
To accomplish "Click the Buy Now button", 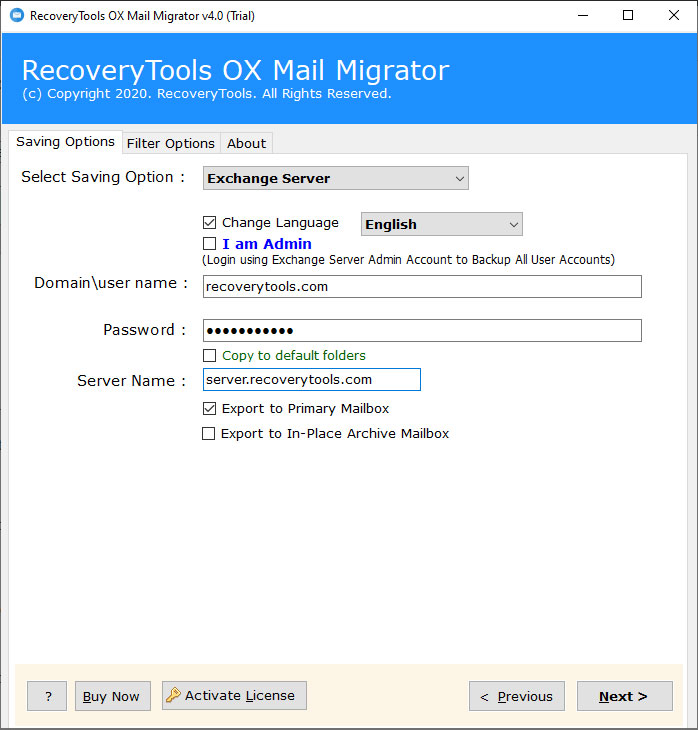I will (x=113, y=696).
